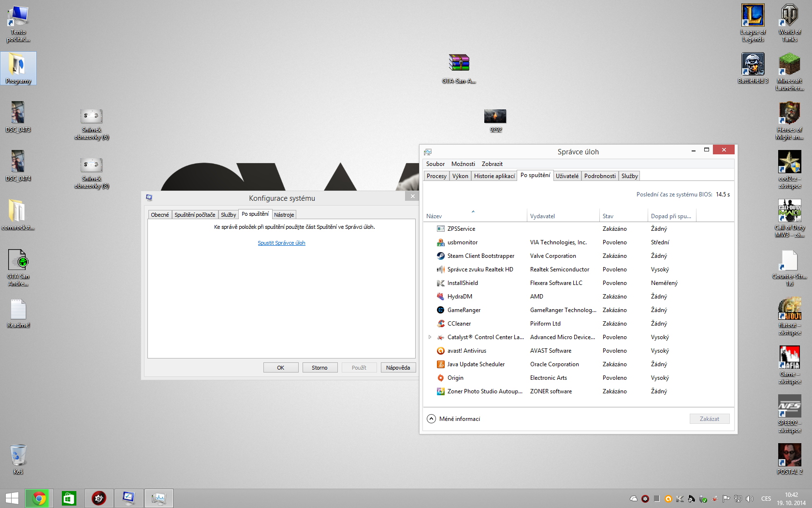
Task: Open Nástroje tab in Konfigurace systému
Action: 284,215
